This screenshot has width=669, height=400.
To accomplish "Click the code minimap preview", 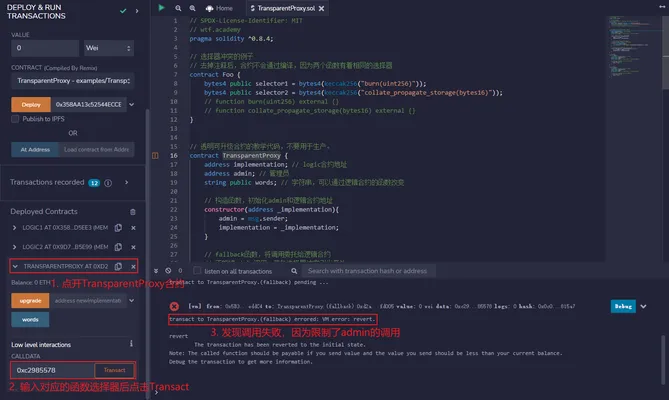I will pyautogui.click(x=633, y=47).
